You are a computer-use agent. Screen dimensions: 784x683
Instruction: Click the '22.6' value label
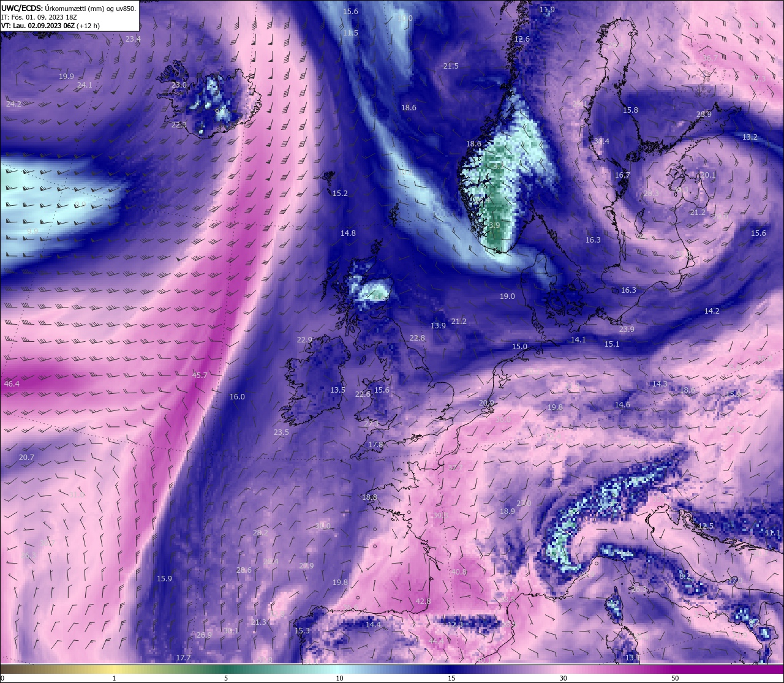point(363,394)
